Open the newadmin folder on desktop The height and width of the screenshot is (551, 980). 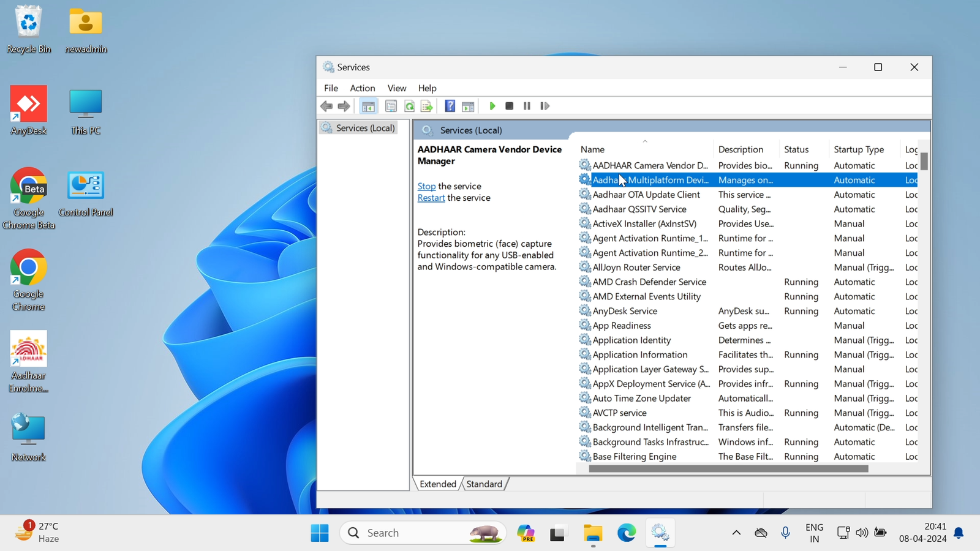coord(86,29)
